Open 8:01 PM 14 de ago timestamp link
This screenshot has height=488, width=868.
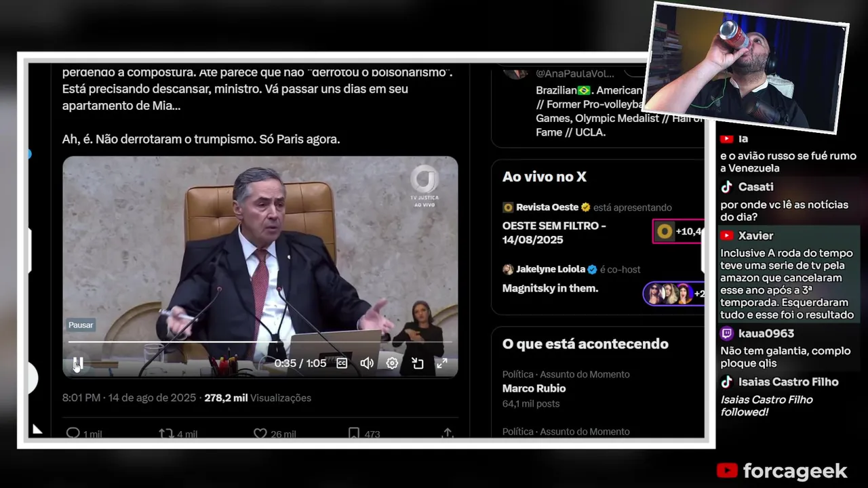[129, 398]
